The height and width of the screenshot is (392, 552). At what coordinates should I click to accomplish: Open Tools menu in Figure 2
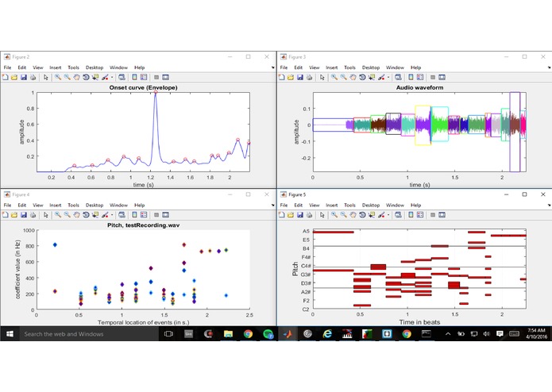(x=73, y=67)
